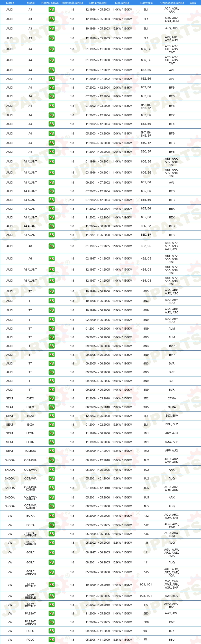Click the petrol fuel icon for AUDI A3 AQA, AGU, ARX
The width and height of the screenshot is (201, 644).
pos(52,10)
